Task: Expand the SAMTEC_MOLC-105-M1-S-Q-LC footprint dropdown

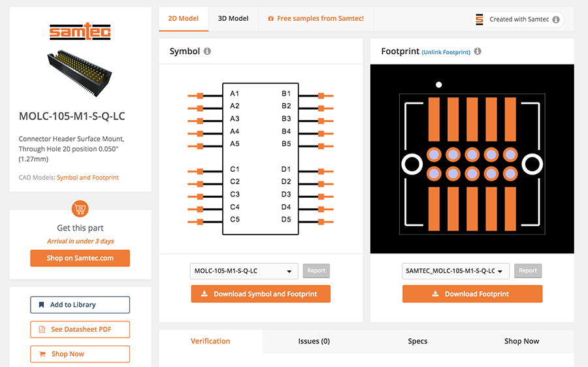Action: (x=455, y=271)
